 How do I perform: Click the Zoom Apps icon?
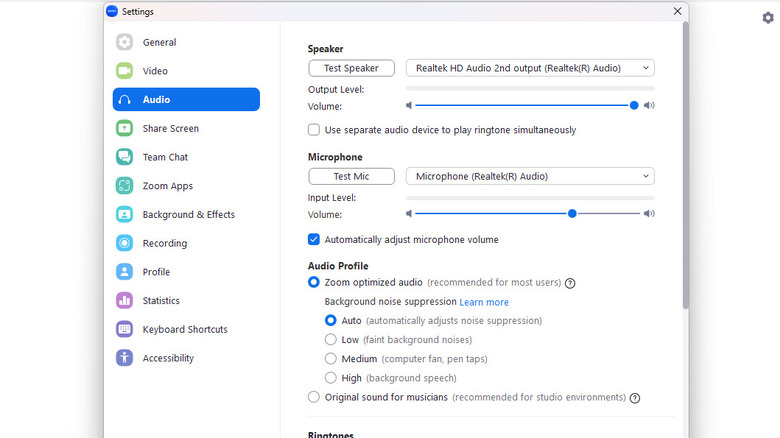coord(124,186)
